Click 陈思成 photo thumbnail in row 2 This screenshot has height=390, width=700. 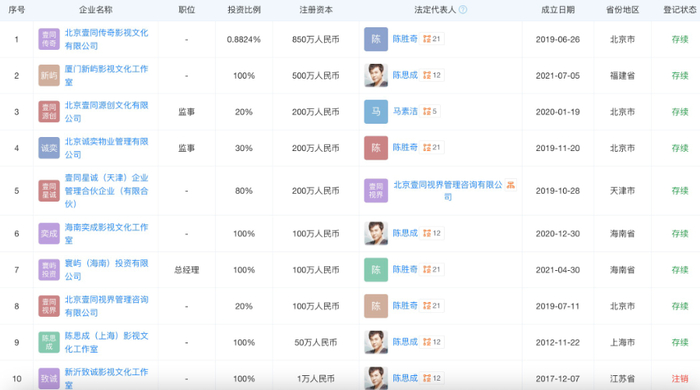click(376, 75)
